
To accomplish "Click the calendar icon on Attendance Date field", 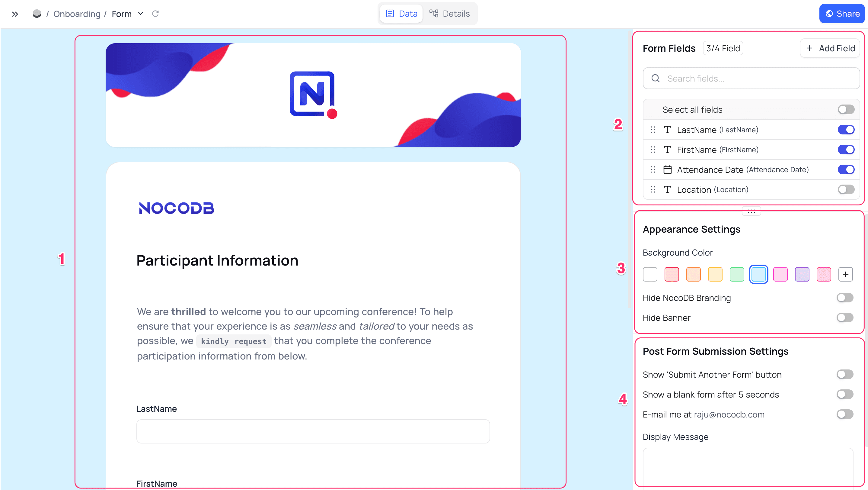I will (x=668, y=170).
